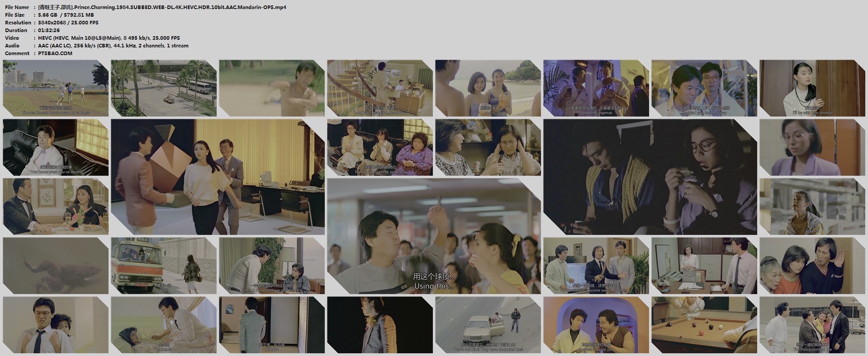Open the 'Iolanti' subtitle woman thumbnail
Screen dimensions: 868x356
click(812, 206)
